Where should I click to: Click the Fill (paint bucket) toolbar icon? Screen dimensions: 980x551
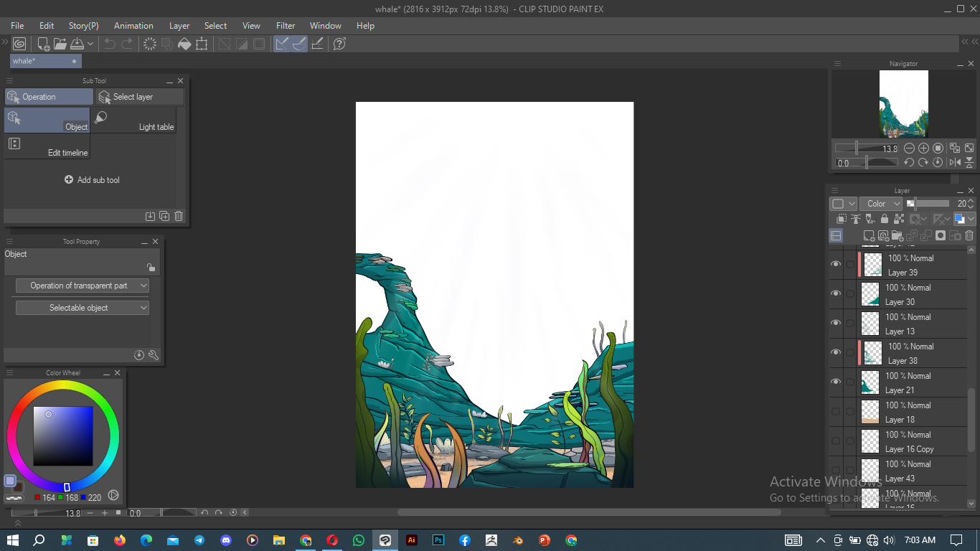(x=184, y=44)
